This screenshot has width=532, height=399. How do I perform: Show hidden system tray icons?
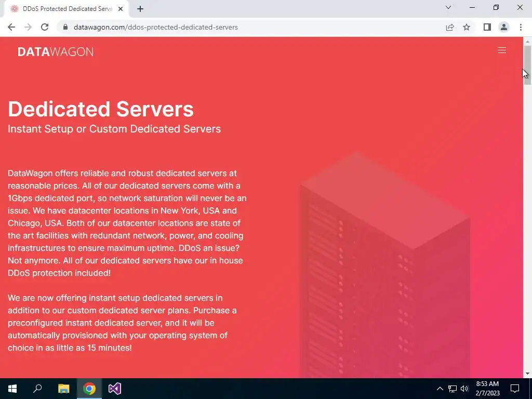440,389
